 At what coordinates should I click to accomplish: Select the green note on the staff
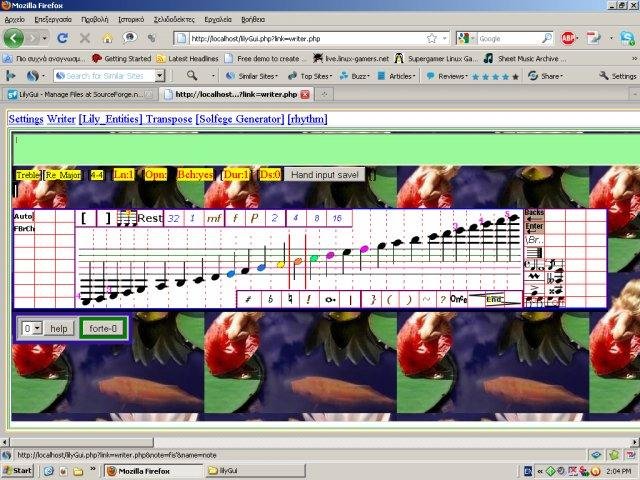314,258
